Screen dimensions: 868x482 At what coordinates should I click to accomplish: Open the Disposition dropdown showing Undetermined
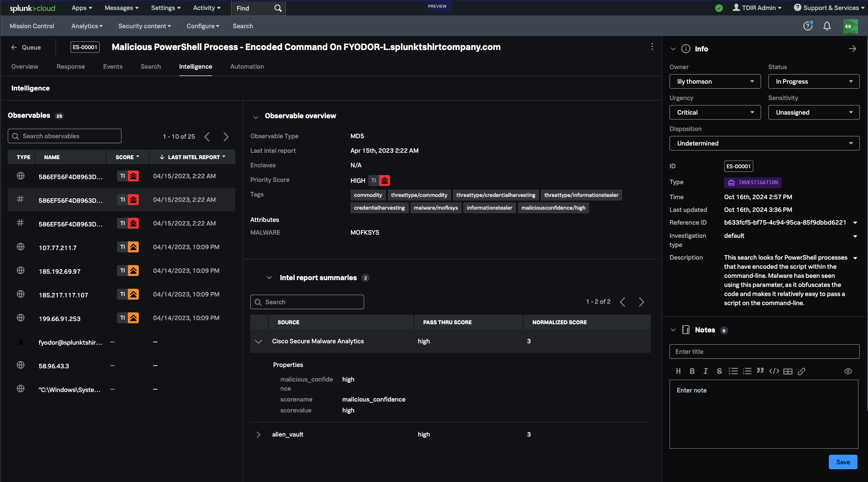point(764,143)
